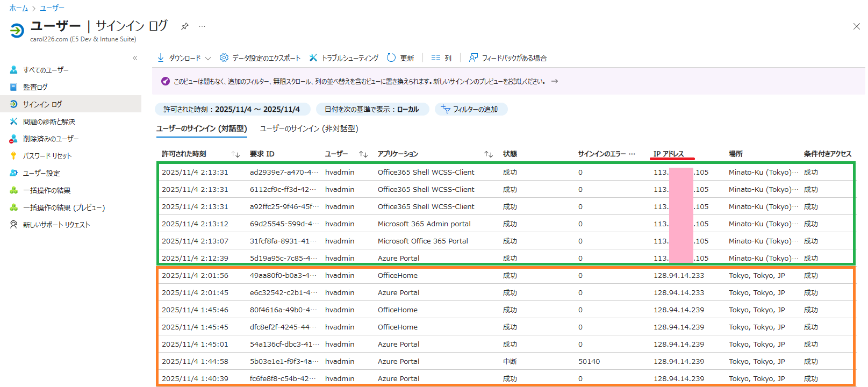868x387 pixels.
Task: Click the 問題の診断と解決 wrench icon
Action: [x=13, y=121]
